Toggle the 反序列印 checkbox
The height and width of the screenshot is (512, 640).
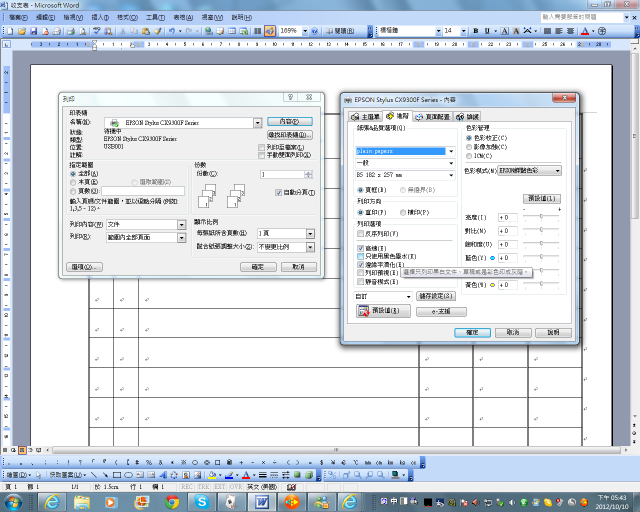point(360,234)
